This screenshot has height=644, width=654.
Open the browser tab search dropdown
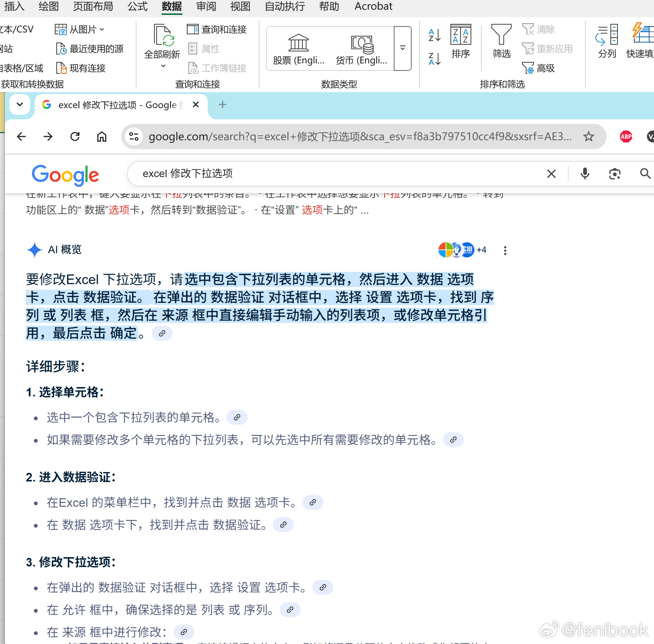click(x=20, y=105)
